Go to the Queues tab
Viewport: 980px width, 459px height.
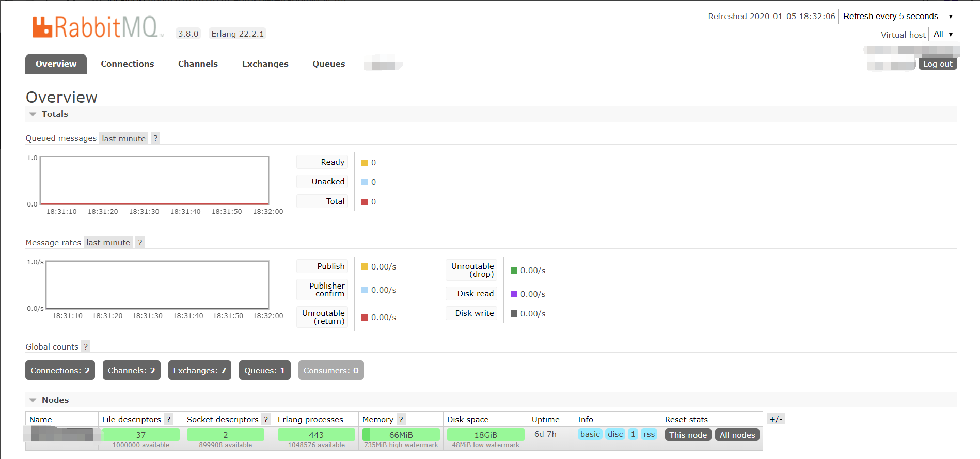(x=328, y=64)
